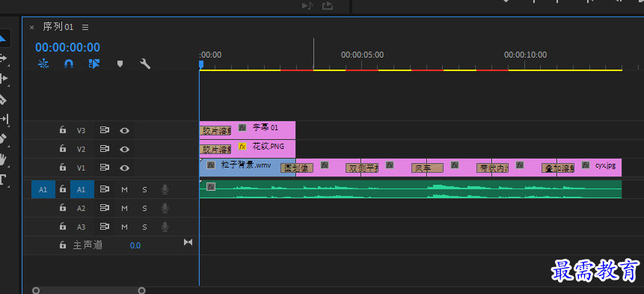The width and height of the screenshot is (644, 294).
Task: Solo track A1 with S button
Action: pos(144,189)
